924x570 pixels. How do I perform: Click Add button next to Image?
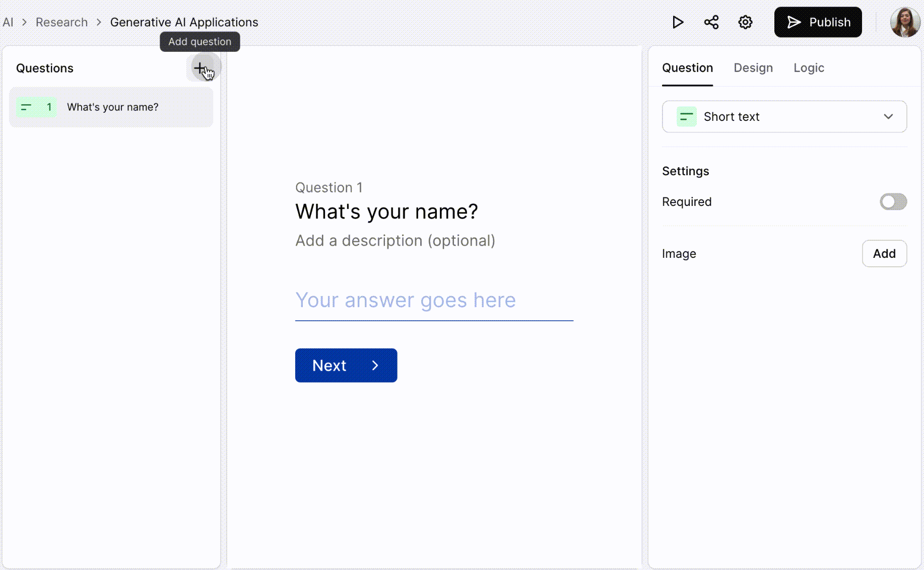coord(884,254)
